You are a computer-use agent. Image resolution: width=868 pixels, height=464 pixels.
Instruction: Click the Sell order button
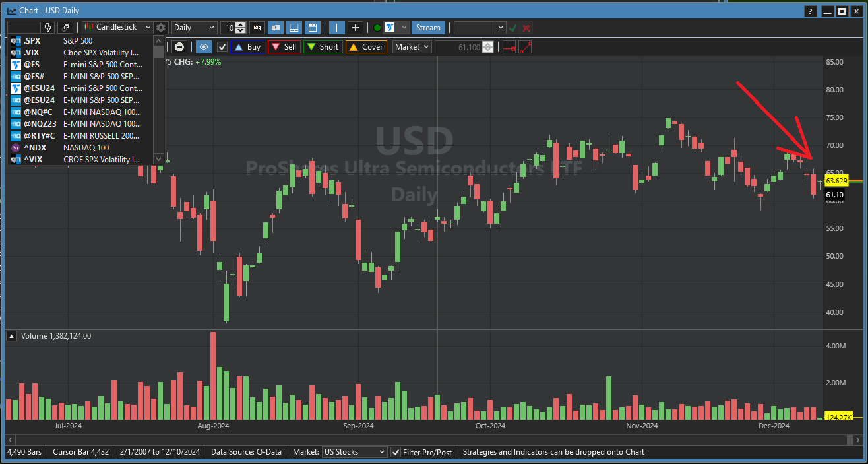[284, 47]
